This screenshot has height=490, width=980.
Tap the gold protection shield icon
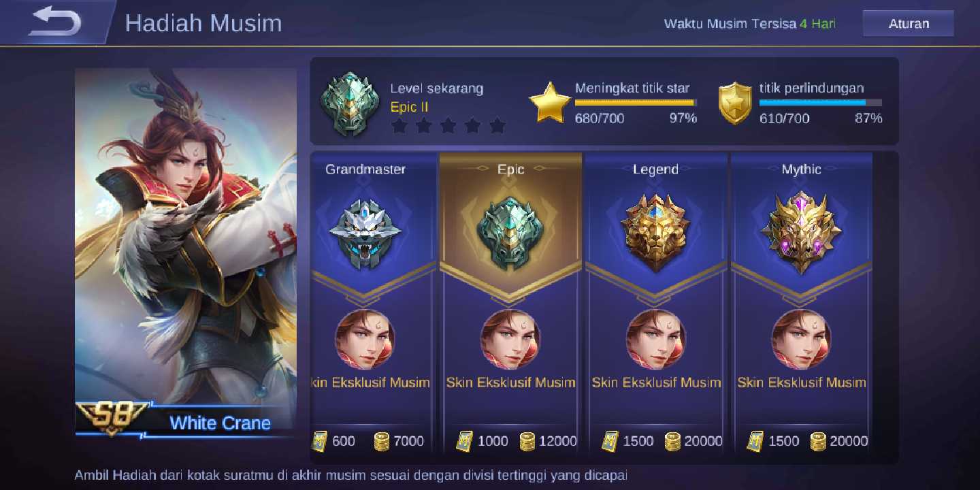(x=735, y=103)
